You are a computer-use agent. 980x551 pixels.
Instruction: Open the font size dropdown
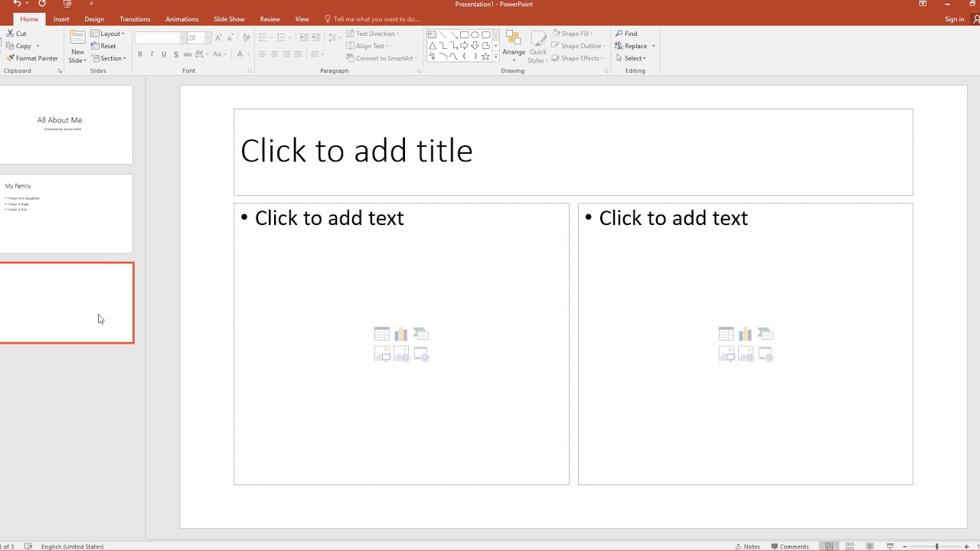coord(207,37)
